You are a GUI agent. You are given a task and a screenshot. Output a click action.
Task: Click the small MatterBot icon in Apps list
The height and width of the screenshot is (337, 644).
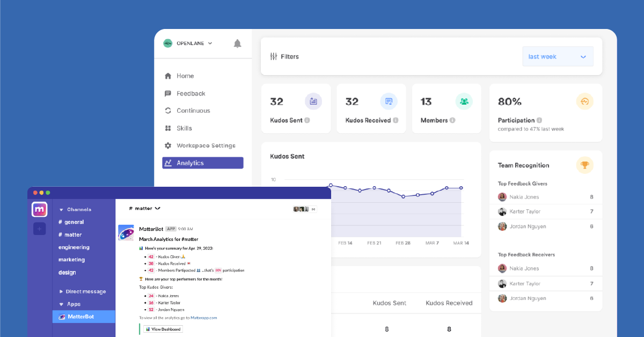coord(62,317)
